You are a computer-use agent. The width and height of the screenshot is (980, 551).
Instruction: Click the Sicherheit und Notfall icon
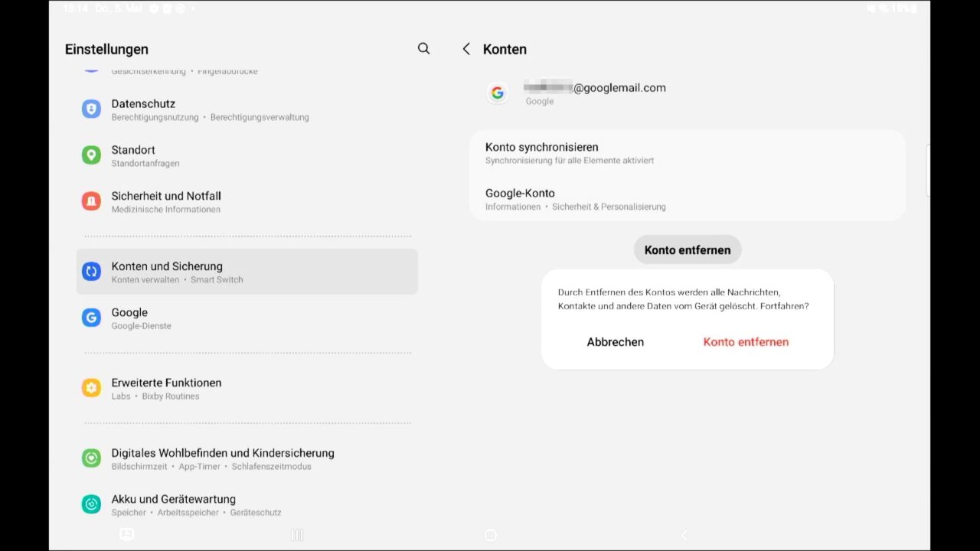click(x=91, y=201)
